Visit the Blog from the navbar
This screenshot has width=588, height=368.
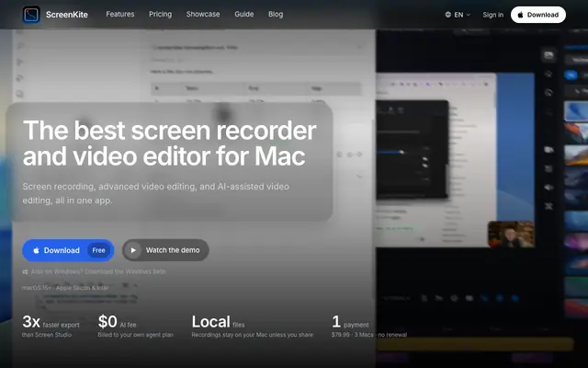point(276,15)
